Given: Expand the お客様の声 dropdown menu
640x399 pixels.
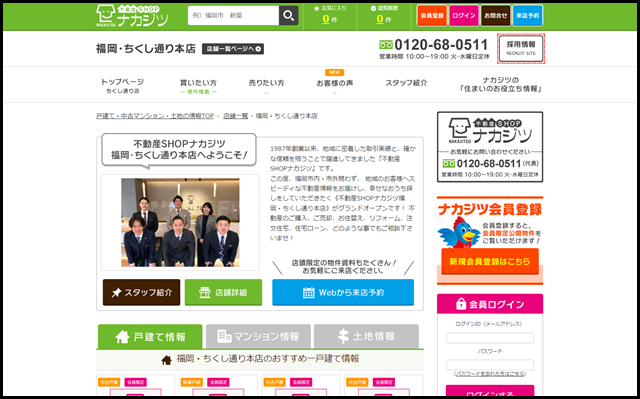Looking at the screenshot, I should point(335,86).
